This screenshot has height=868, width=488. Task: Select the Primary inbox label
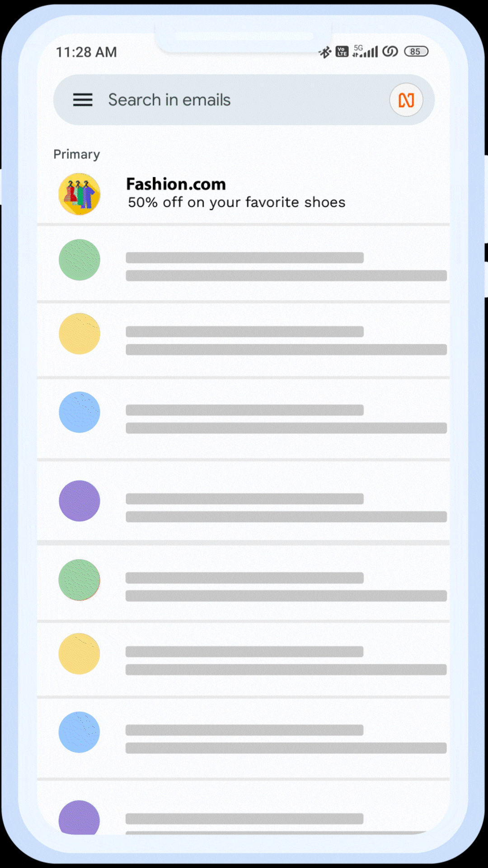tap(76, 155)
